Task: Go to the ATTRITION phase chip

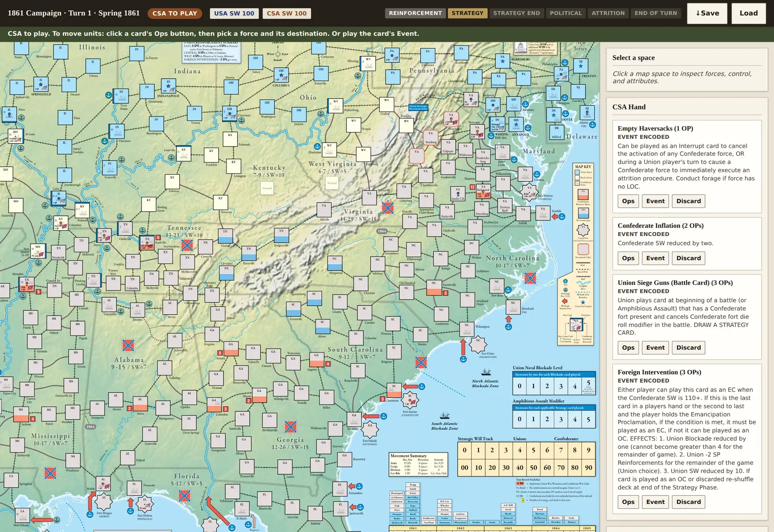Action: 608,13
